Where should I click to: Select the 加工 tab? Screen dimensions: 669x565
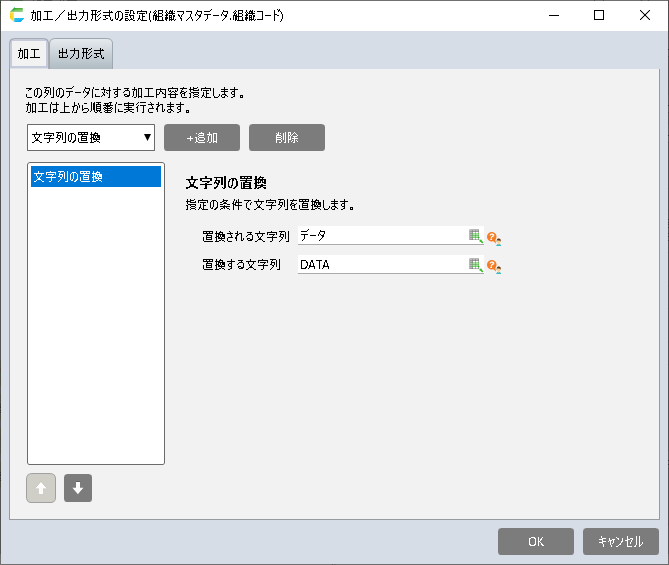click(29, 54)
